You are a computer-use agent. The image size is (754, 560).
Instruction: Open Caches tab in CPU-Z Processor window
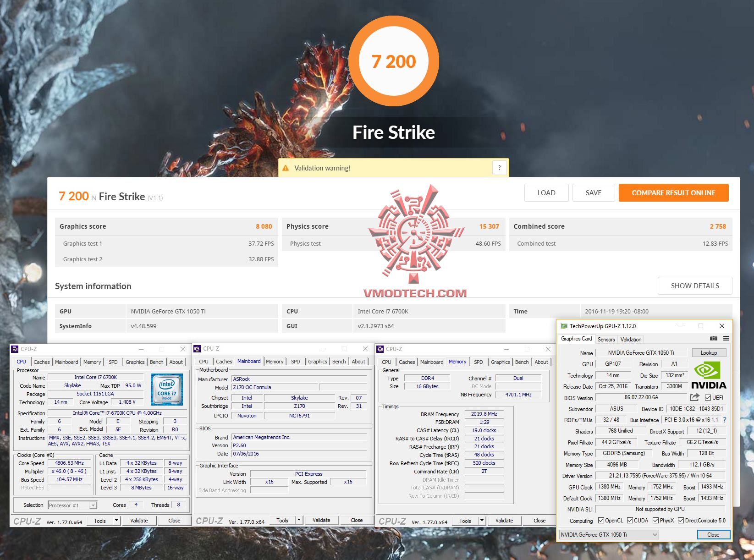pyautogui.click(x=41, y=362)
